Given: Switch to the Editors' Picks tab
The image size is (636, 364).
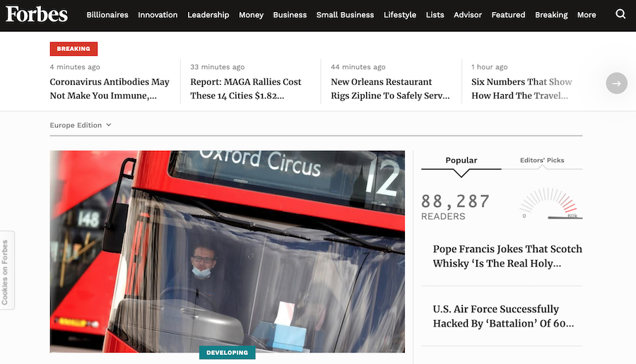Looking at the screenshot, I should click(542, 160).
